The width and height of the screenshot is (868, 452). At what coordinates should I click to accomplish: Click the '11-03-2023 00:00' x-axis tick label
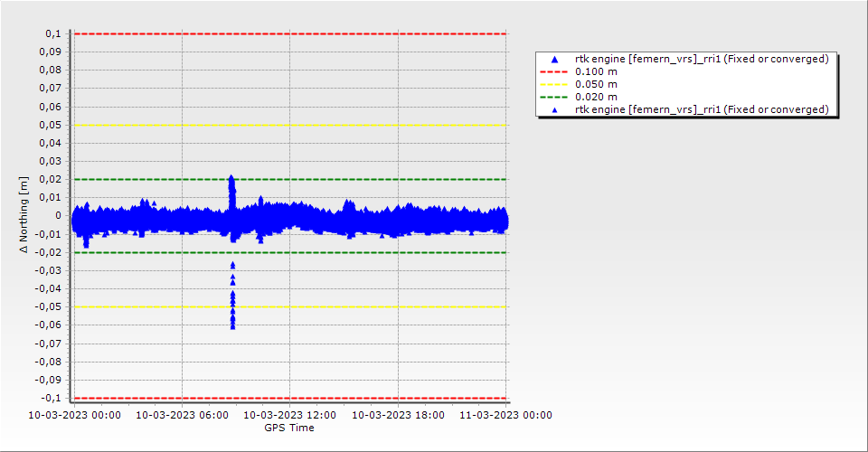pyautogui.click(x=505, y=416)
